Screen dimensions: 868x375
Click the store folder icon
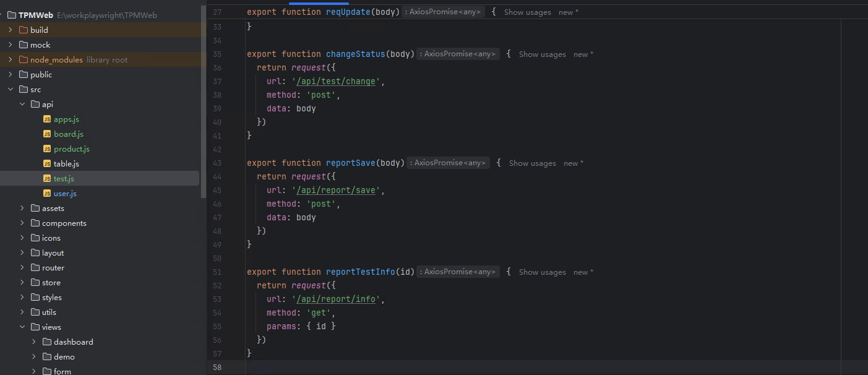pyautogui.click(x=35, y=283)
